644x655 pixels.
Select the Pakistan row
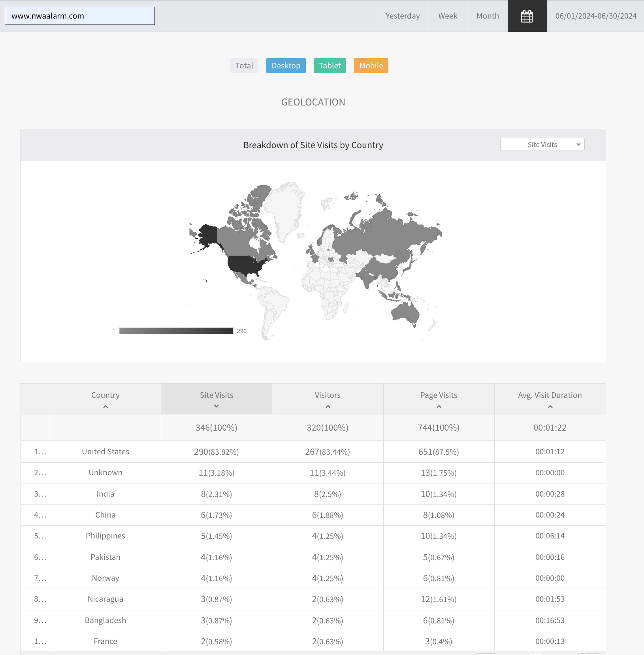(x=313, y=557)
